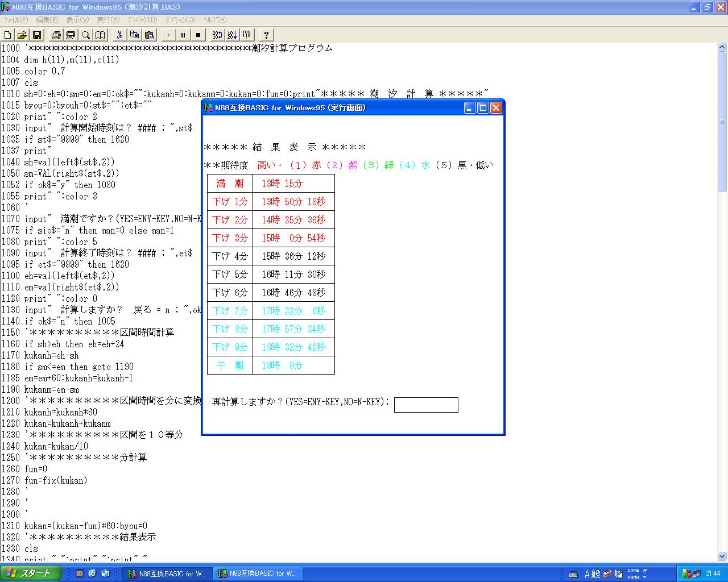Minimize the execution window
728x582 pixels.
[470, 107]
